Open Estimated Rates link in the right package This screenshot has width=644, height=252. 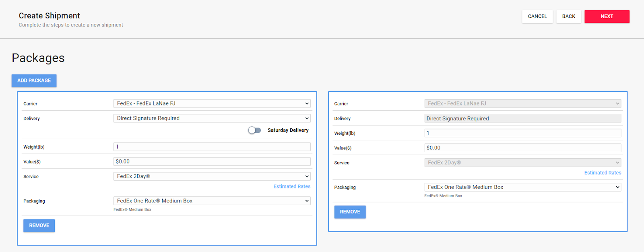[603, 173]
